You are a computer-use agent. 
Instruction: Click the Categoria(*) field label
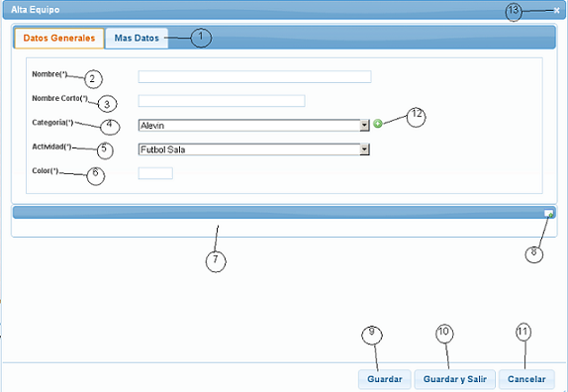tap(52, 123)
